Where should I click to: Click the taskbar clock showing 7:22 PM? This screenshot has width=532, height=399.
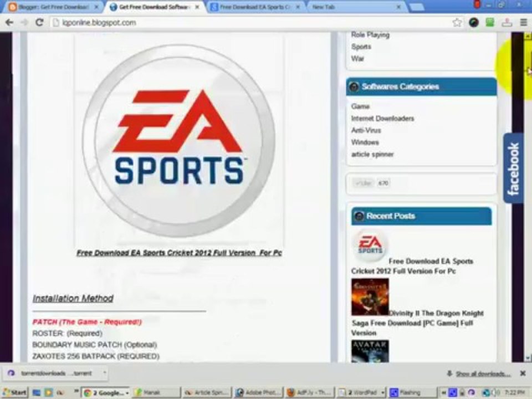click(x=515, y=392)
